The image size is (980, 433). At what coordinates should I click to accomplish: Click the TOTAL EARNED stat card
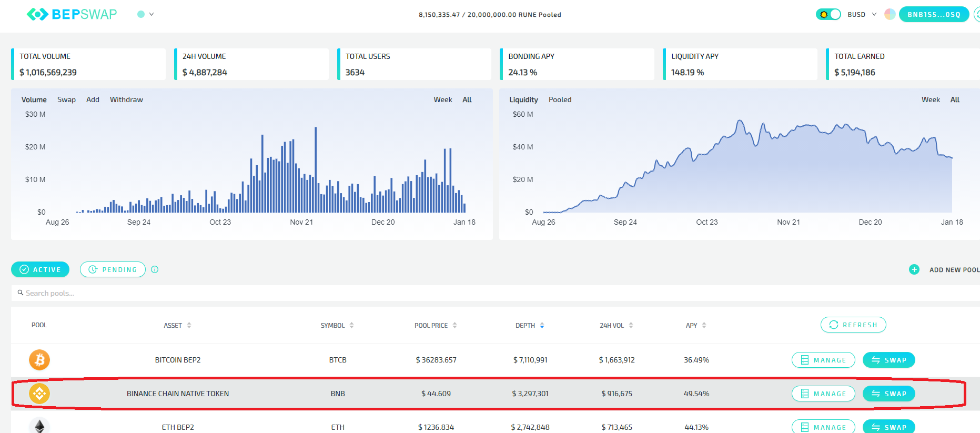coord(903,64)
